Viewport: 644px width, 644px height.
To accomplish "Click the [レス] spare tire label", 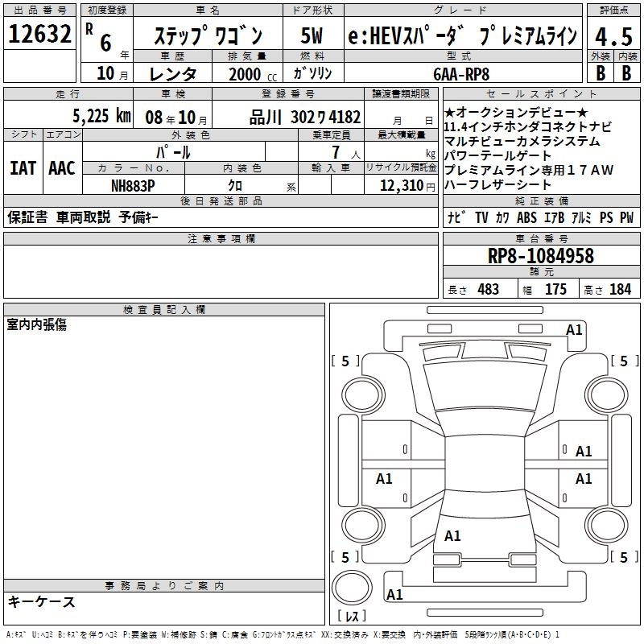I will [352, 616].
